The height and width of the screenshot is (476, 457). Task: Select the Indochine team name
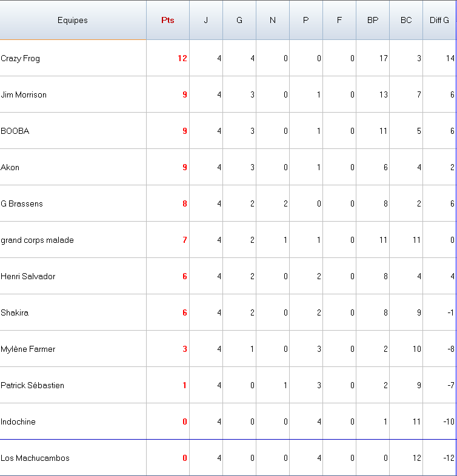pyautogui.click(x=18, y=421)
